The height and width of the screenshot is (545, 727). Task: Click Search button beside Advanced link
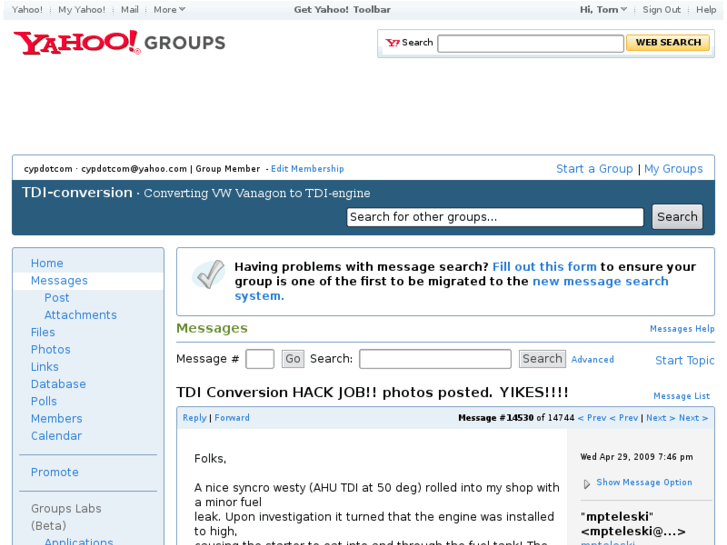(x=542, y=359)
